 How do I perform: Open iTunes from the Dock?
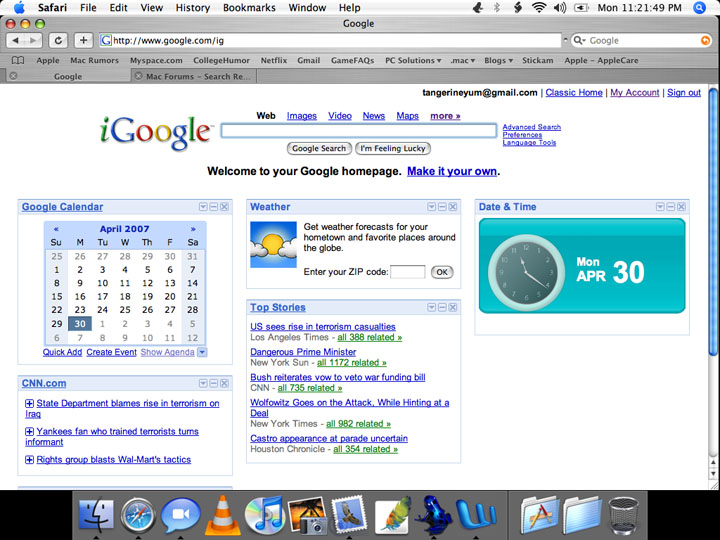click(x=264, y=513)
